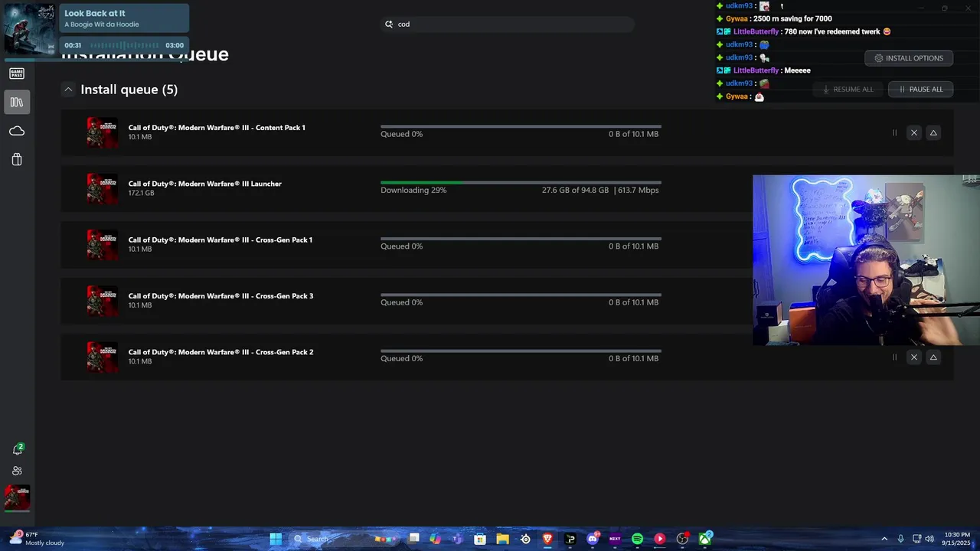
Task: Click the Cross-Gen Pack 3 progress bar
Action: [521, 295]
